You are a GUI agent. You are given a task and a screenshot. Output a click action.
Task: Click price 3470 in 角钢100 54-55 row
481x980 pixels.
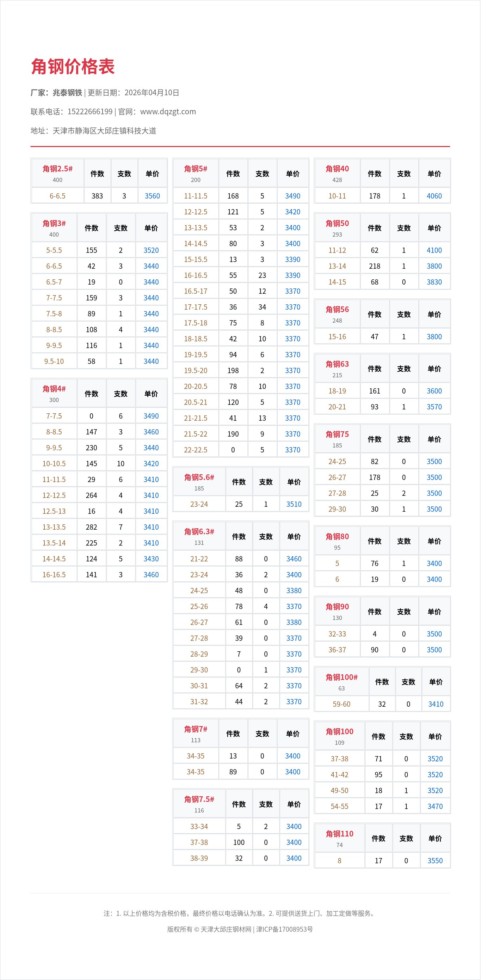click(x=435, y=806)
